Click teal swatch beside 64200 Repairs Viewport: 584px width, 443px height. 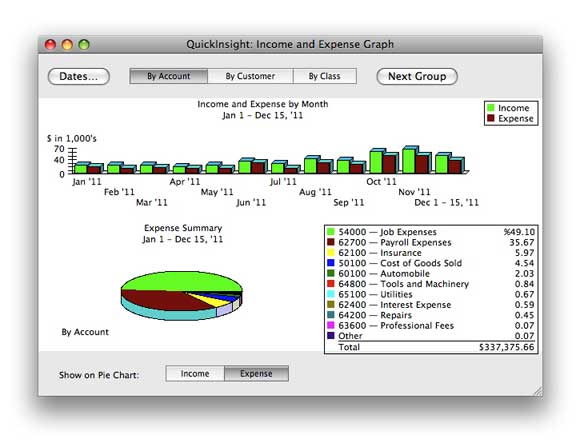pyautogui.click(x=330, y=315)
